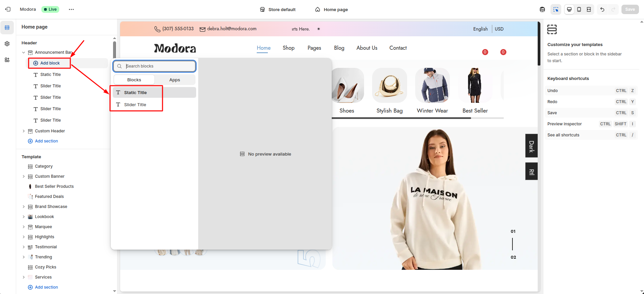The height and width of the screenshot is (294, 644).
Task: Click Add block under Announcement Bar
Action: pos(49,63)
